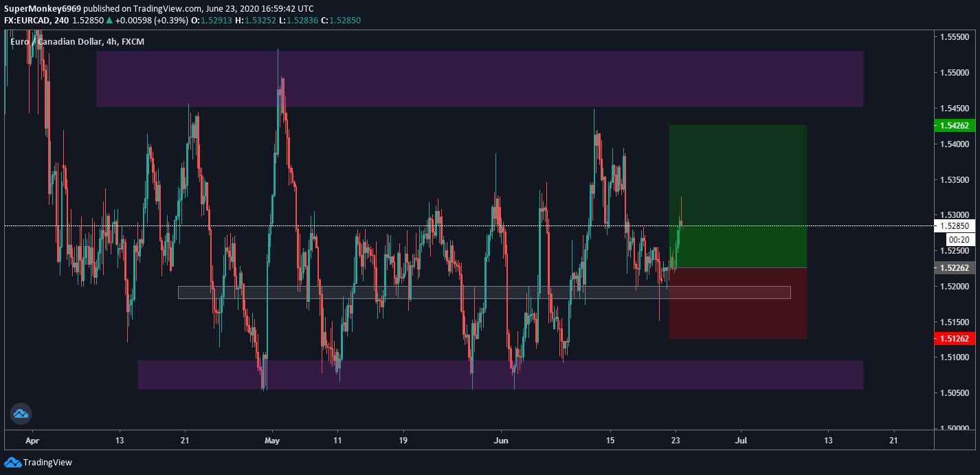Click the Jul label on time axis
Viewport: 980px width, 475px height.
click(x=742, y=440)
